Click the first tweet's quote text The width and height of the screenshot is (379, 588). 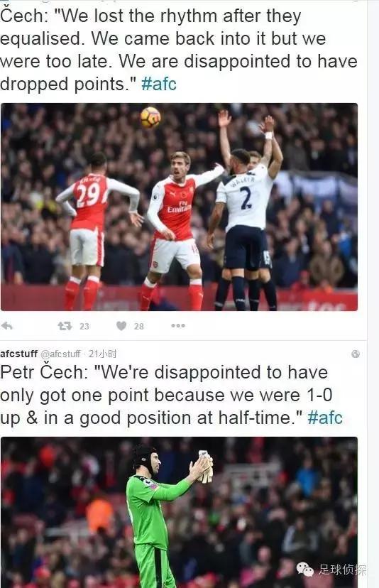[x=178, y=50]
